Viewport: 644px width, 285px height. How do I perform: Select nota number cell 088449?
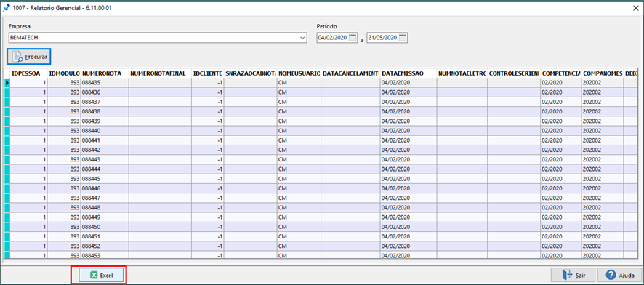105,217
